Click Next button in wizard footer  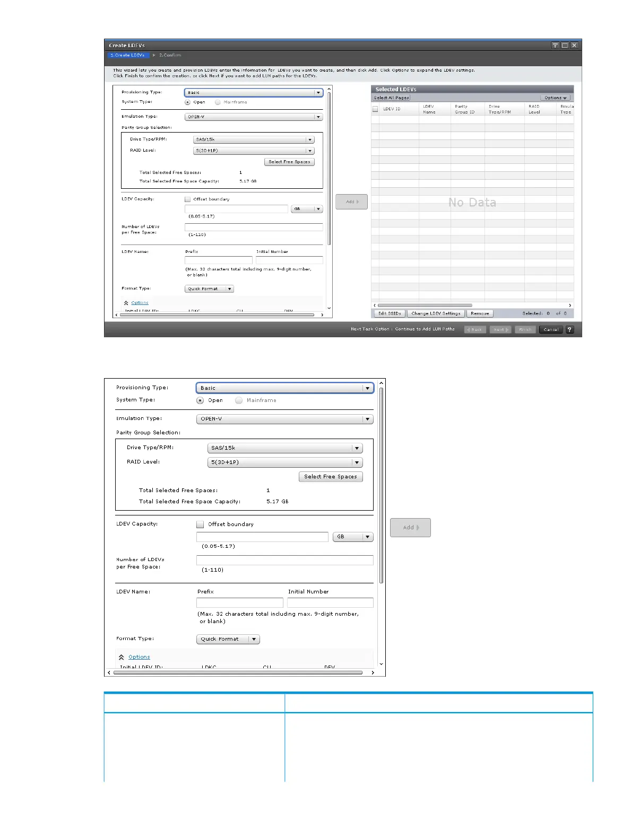[x=500, y=329]
